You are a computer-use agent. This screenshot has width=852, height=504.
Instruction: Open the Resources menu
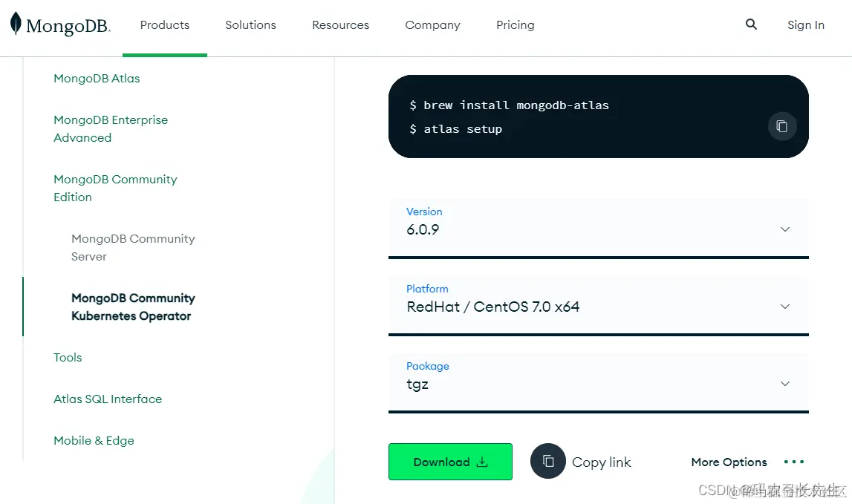340,25
